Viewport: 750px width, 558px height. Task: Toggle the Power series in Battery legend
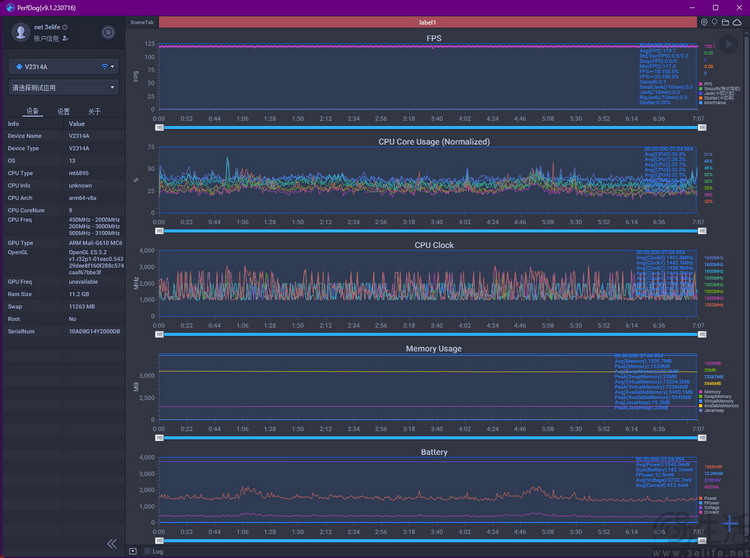tap(708, 498)
